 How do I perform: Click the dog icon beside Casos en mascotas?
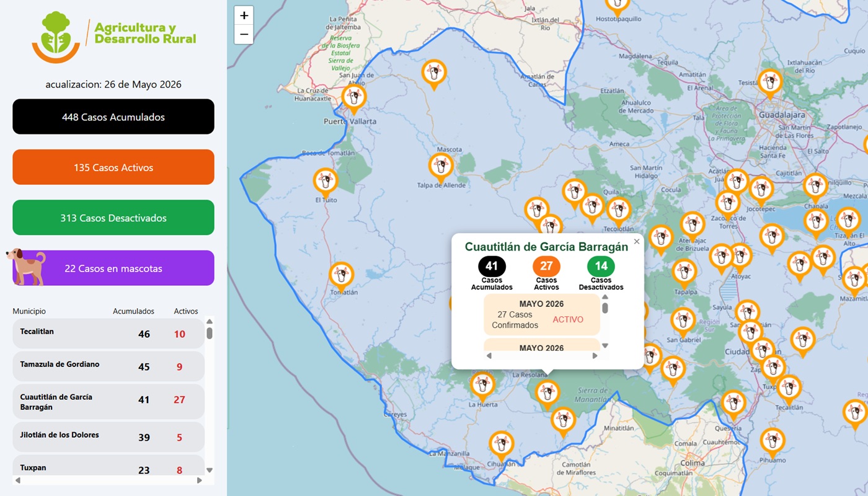click(x=26, y=267)
